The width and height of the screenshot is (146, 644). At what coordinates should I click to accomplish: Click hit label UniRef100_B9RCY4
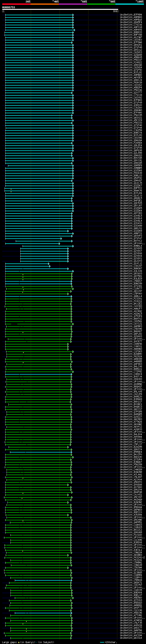click(x=131, y=133)
